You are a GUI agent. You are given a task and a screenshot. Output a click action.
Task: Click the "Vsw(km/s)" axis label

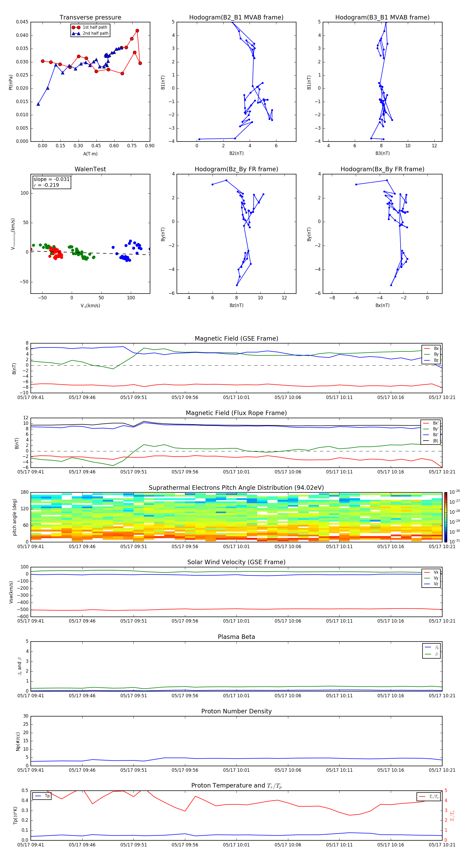point(11,592)
